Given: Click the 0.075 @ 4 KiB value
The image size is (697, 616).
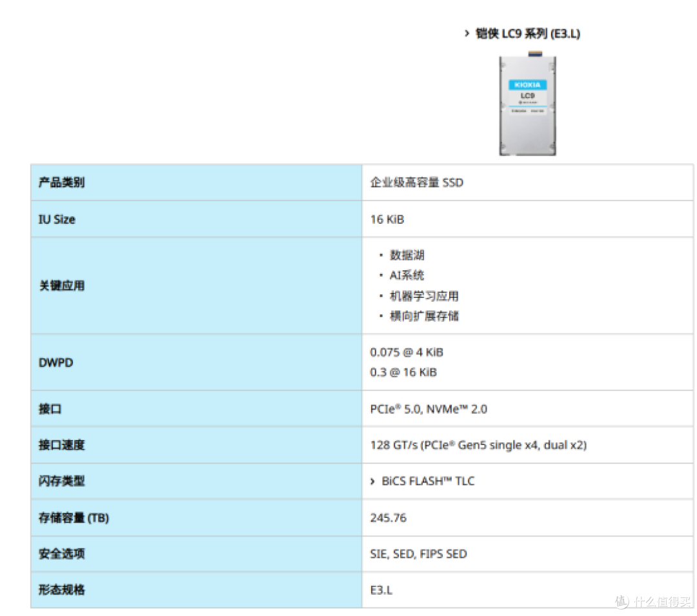Looking at the screenshot, I should click(407, 352).
